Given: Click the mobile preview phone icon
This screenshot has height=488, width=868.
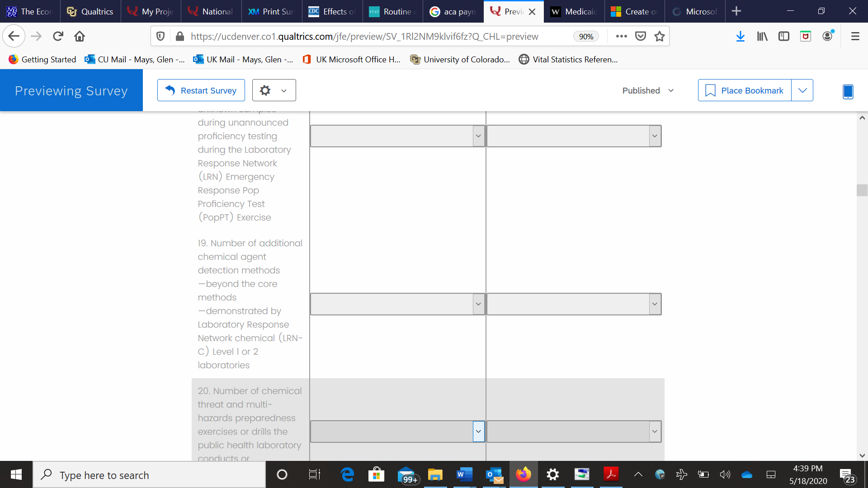Looking at the screenshot, I should (x=848, y=91).
